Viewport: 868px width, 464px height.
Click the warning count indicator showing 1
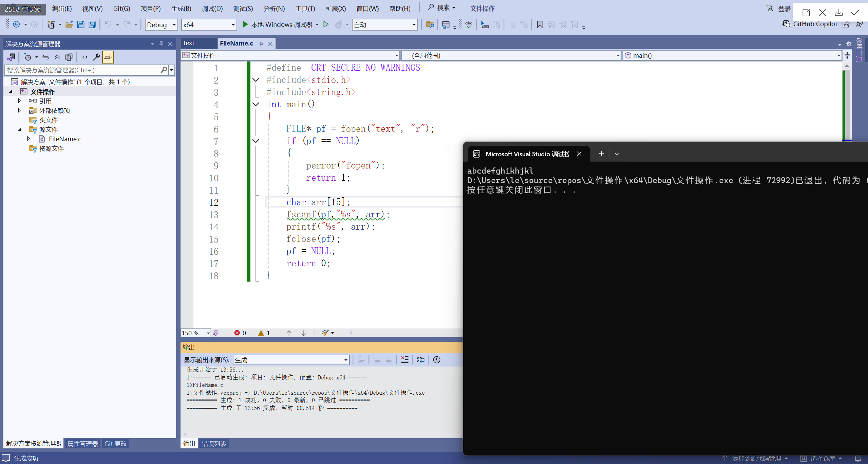point(264,333)
